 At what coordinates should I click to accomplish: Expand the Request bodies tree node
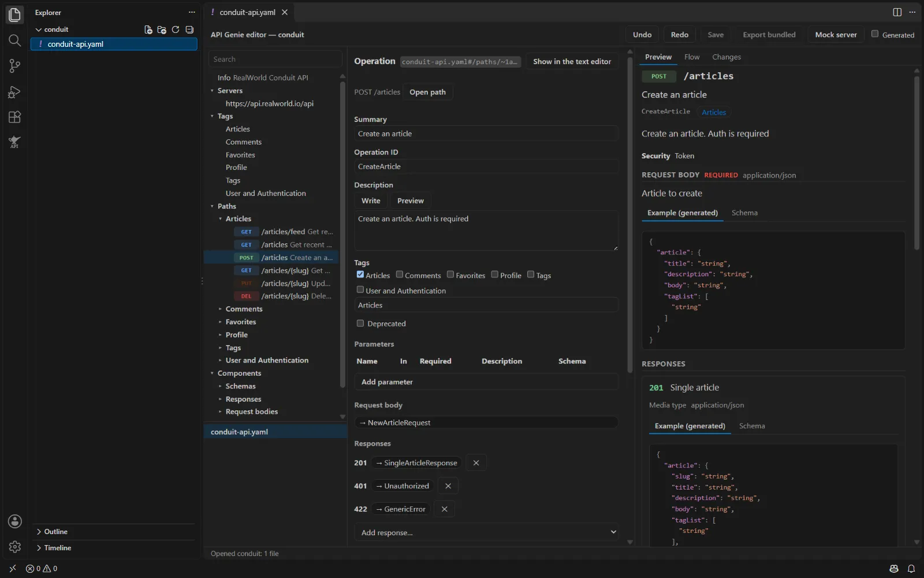[x=220, y=412]
